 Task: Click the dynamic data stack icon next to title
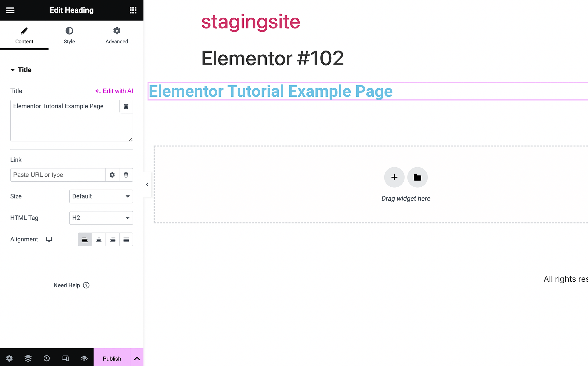tap(126, 106)
